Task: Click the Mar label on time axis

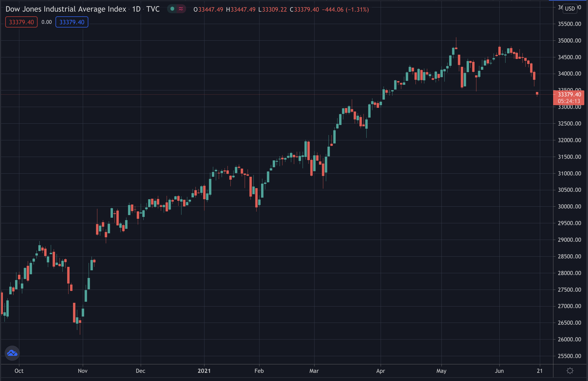Action: click(314, 371)
